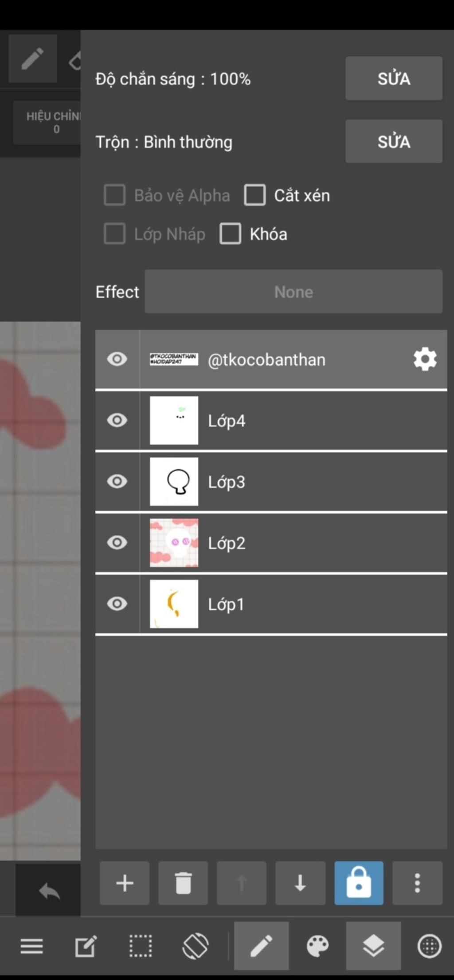454x980 pixels.
Task: Enable the Cắt xén checkbox
Action: [255, 195]
